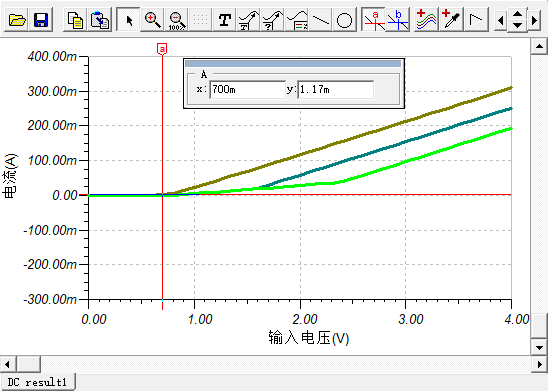Click the 100.00m y-axis value
Screen dimensions: 548x391
tap(52, 160)
